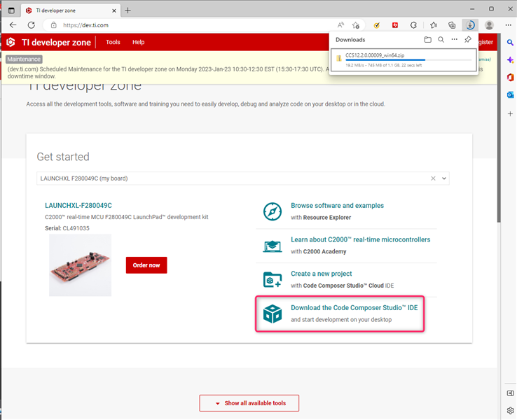Screen dimensions: 517x420
Task: Open Browse software and examples link
Action: 337,206
